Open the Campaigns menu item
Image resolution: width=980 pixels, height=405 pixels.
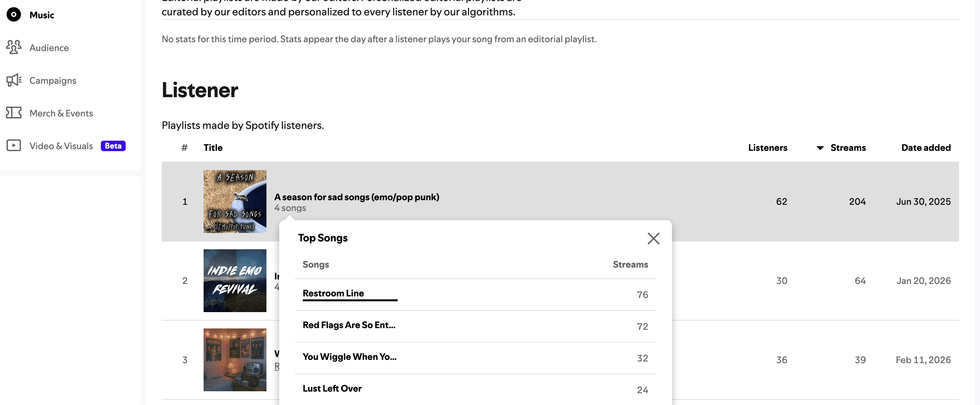(52, 80)
